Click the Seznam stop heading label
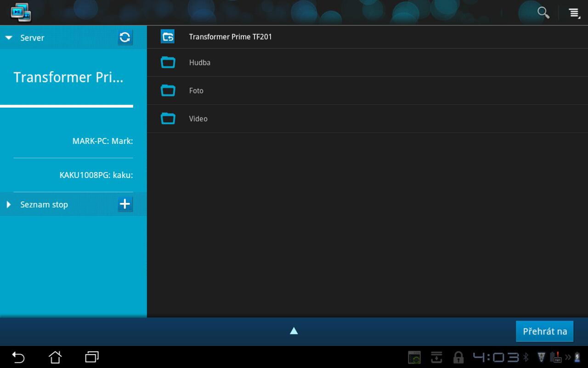Screen dimensions: 588x368 pyautogui.click(x=44, y=205)
